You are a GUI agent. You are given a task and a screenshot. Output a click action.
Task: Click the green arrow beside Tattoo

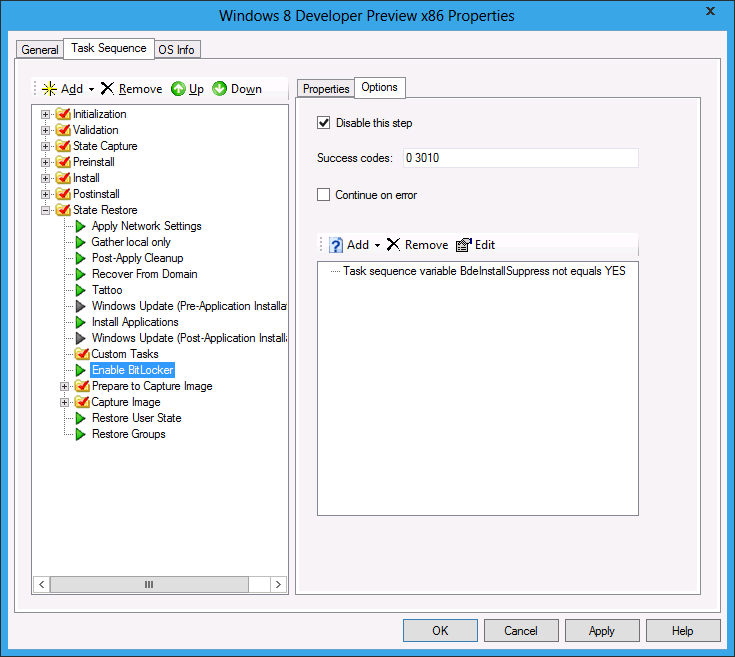pos(81,290)
